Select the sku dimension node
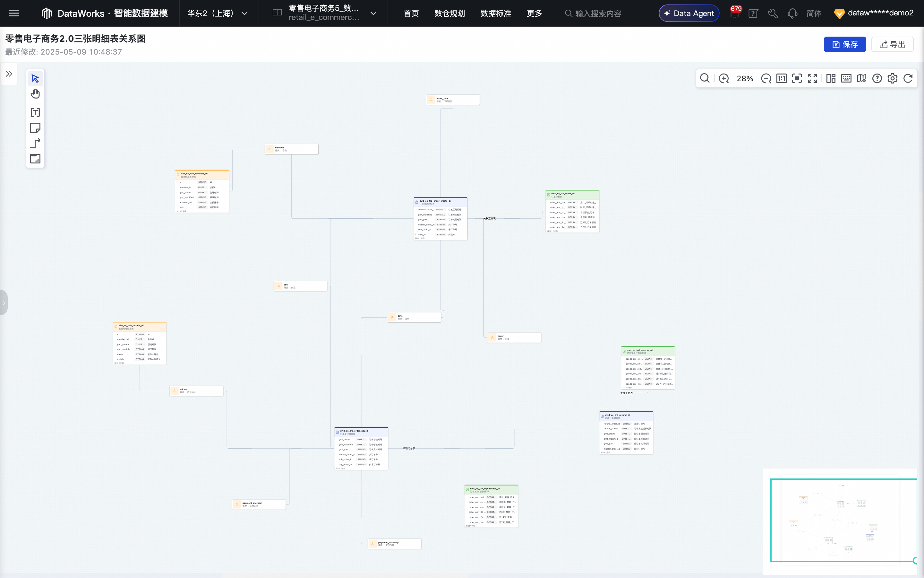 300,286
